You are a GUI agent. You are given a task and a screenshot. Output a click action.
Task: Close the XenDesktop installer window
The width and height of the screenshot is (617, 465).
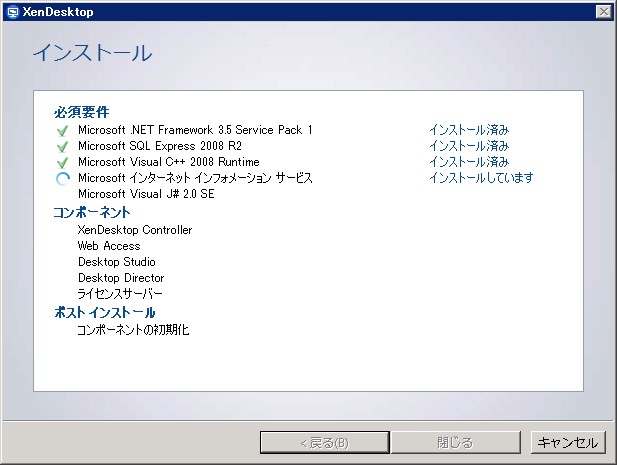(x=603, y=11)
